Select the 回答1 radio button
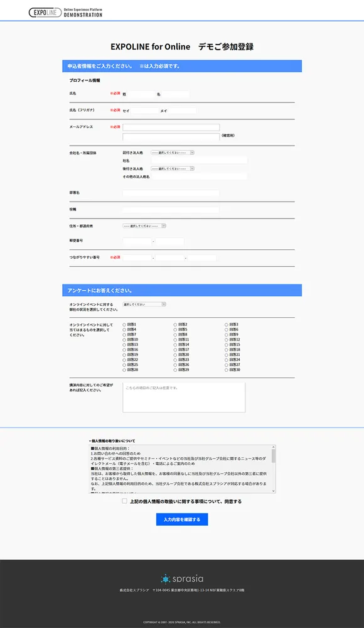The height and width of the screenshot is (628, 364). [x=124, y=325]
